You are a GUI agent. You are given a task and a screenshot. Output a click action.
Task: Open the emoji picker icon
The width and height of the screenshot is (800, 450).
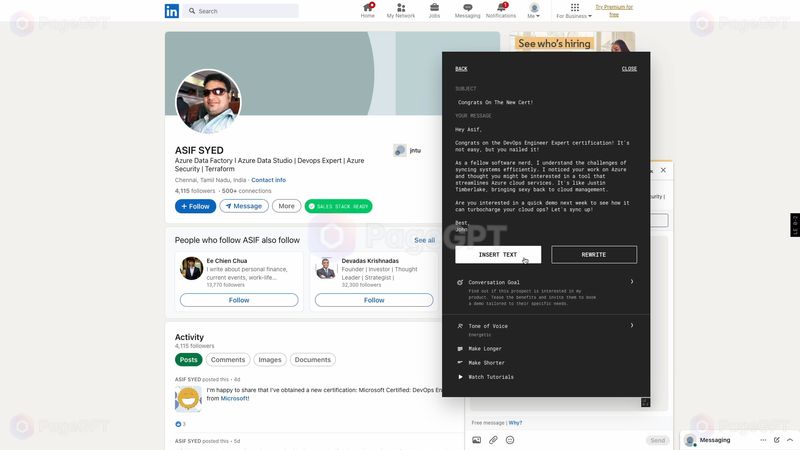coord(510,440)
